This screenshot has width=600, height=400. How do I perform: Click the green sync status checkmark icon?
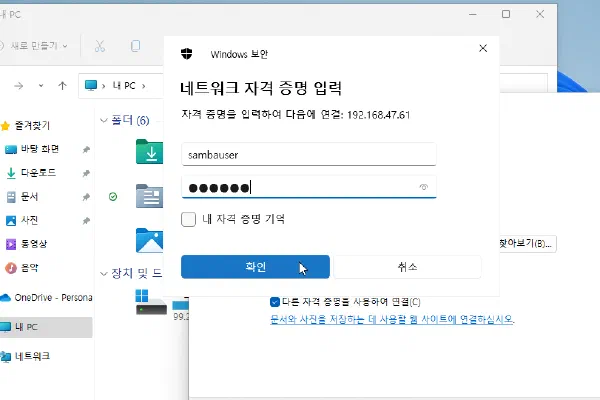[x=113, y=197]
